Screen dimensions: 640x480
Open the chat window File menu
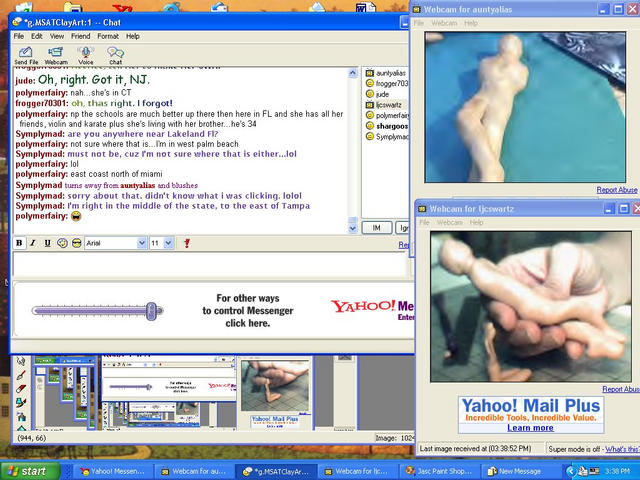pos(19,36)
